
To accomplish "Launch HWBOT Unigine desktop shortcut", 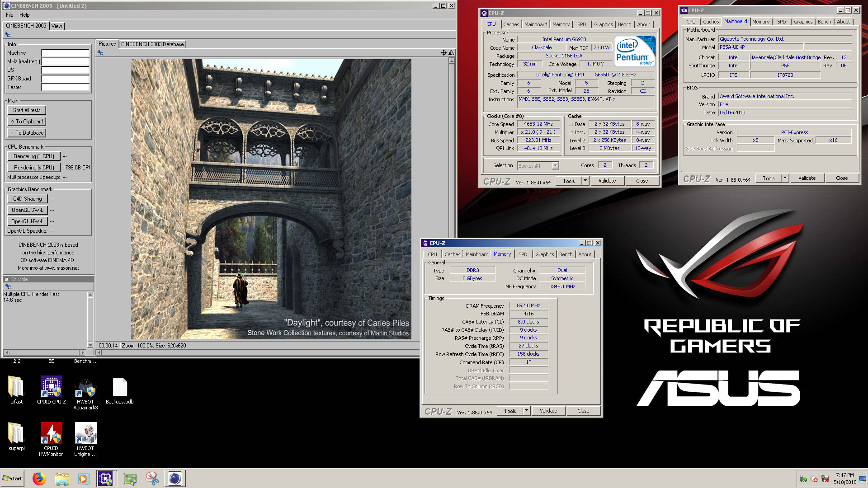I will click(x=85, y=440).
